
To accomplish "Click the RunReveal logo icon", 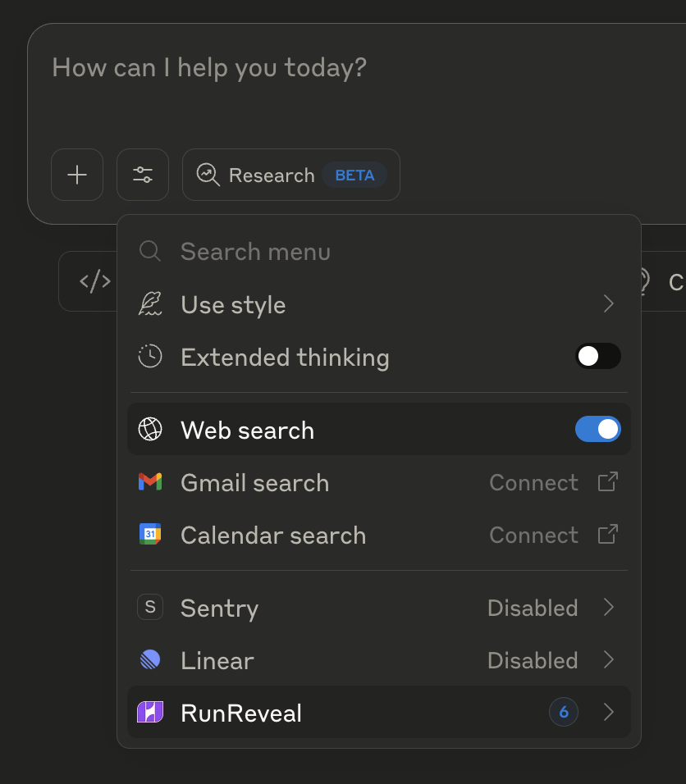I will [x=150, y=713].
